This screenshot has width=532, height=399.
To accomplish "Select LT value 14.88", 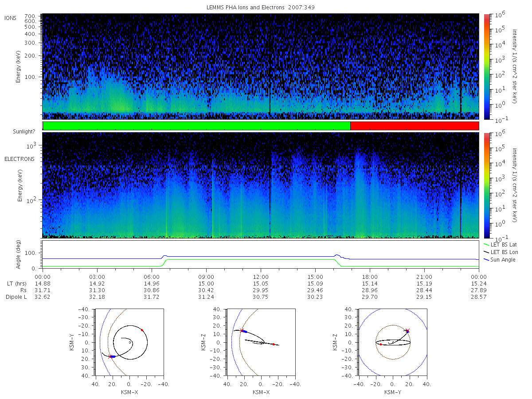I will (x=43, y=283).
